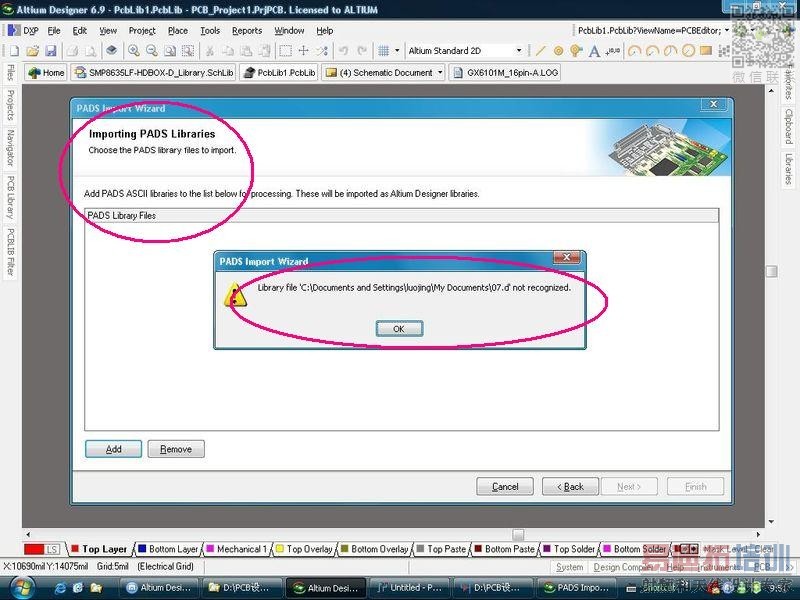
Task: Open the Reports menu
Action: pyautogui.click(x=247, y=31)
